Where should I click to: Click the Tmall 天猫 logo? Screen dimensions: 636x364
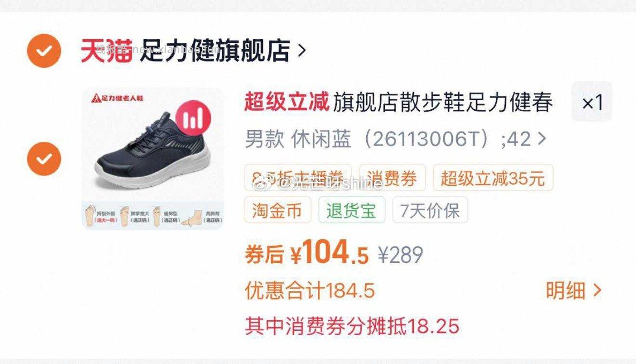click(x=107, y=51)
